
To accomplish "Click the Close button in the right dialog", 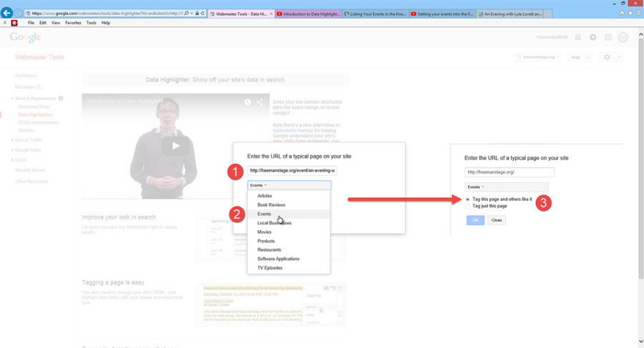I will (497, 220).
